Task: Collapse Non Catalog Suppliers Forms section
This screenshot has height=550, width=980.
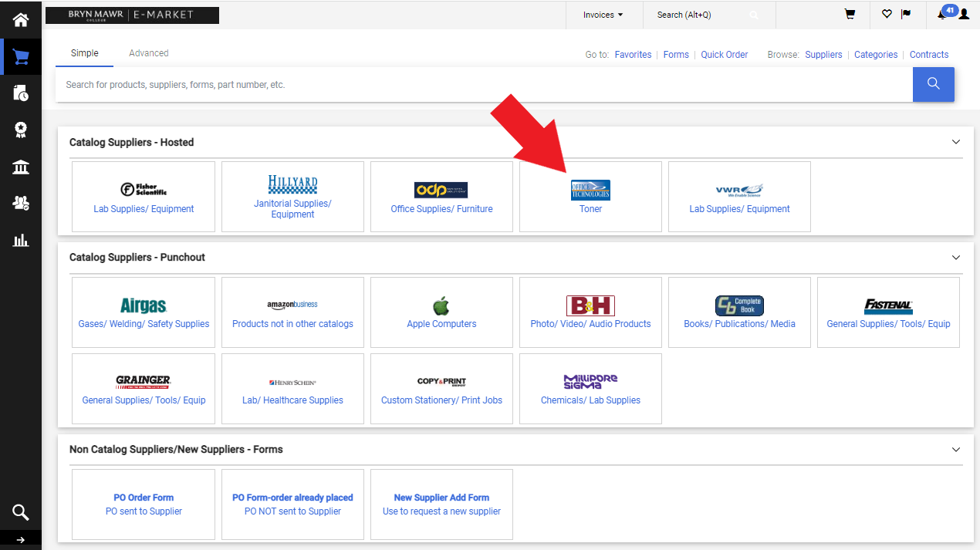Action: [x=956, y=449]
